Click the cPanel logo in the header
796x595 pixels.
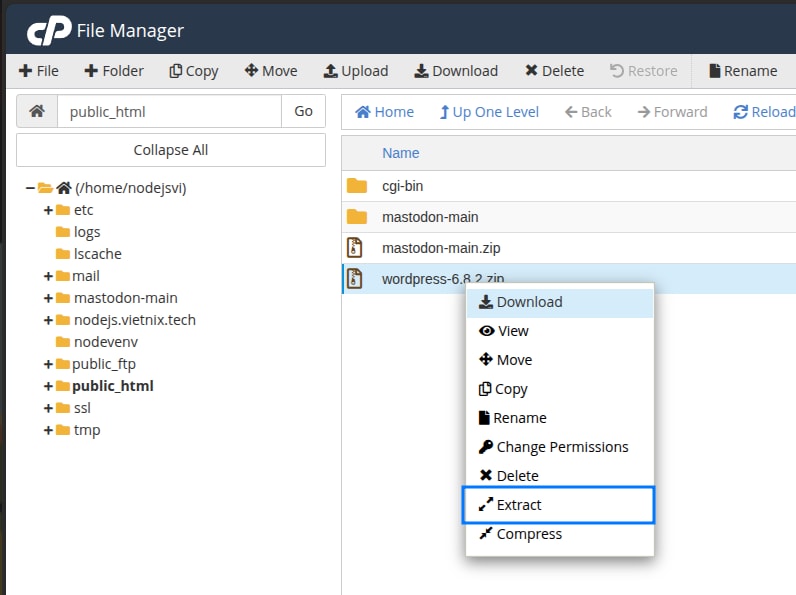click(49, 30)
